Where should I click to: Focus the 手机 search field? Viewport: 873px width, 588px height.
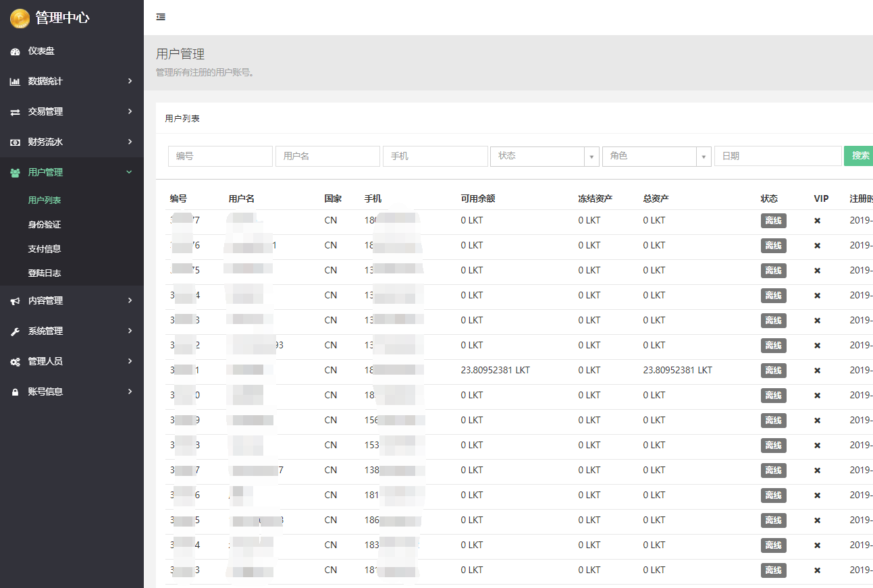pyautogui.click(x=435, y=156)
